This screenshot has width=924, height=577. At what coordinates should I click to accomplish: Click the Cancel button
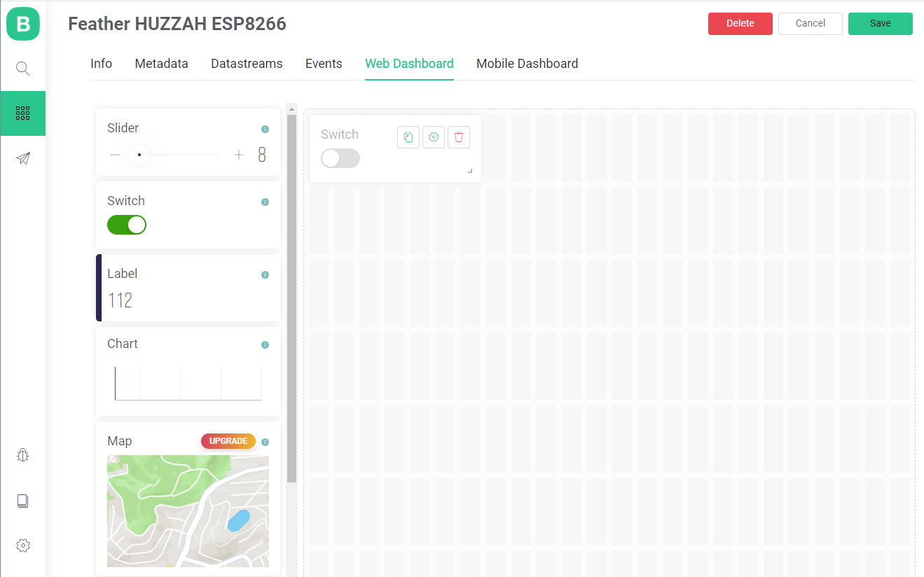pyautogui.click(x=811, y=24)
